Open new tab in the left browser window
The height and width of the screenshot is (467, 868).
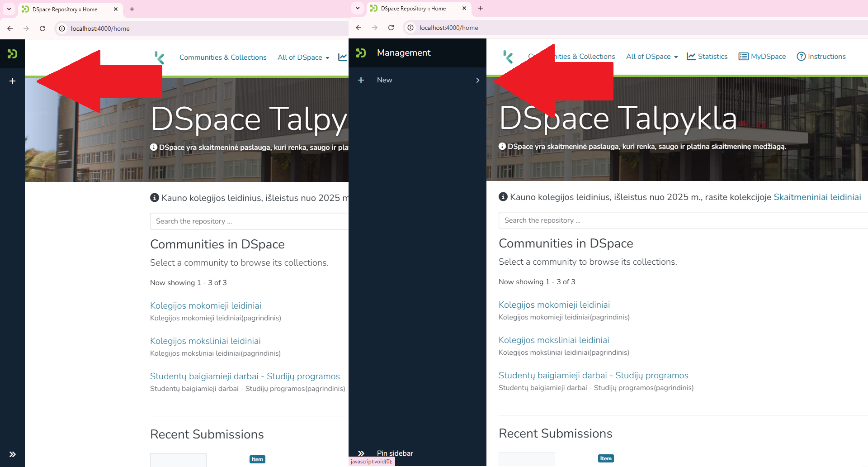(x=132, y=9)
